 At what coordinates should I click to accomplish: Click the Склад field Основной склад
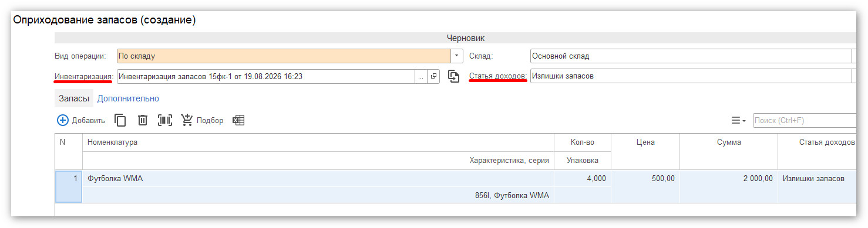click(x=691, y=56)
